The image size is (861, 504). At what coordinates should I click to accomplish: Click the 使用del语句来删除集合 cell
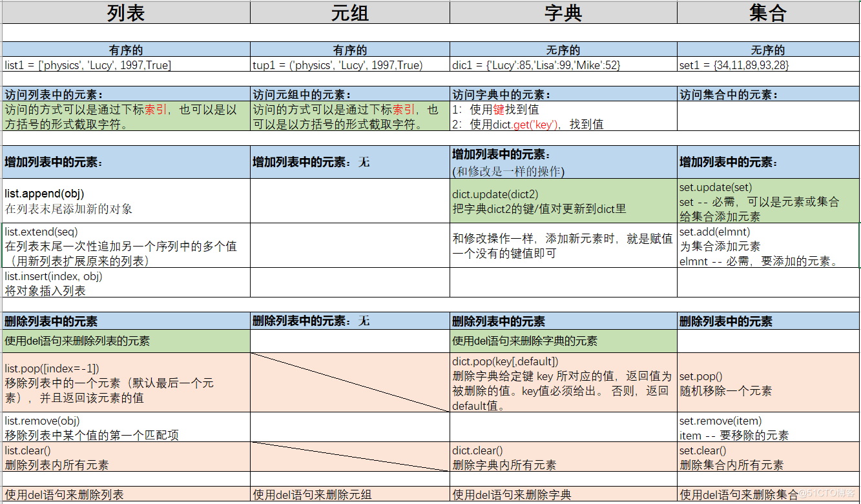point(769,494)
